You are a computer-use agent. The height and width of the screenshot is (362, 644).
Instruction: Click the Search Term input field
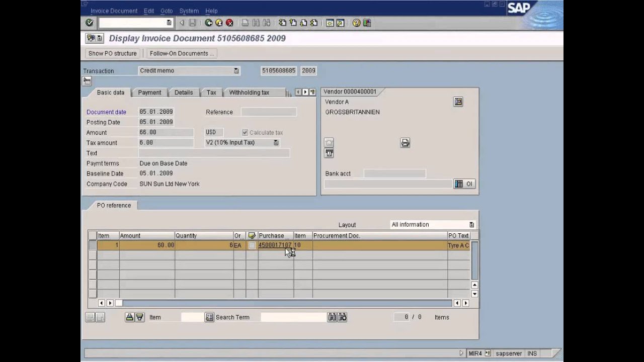pos(293,317)
